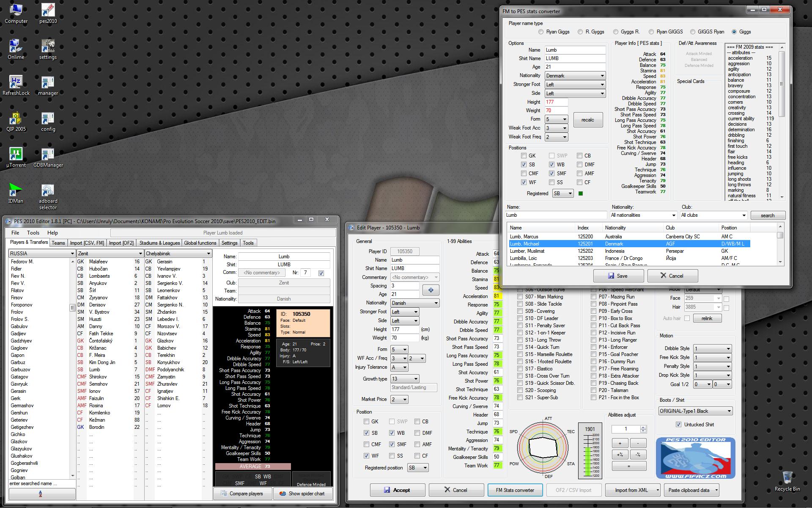The height and width of the screenshot is (508, 812).
Task: Open the Zenit team dropdown
Action: pos(110,254)
